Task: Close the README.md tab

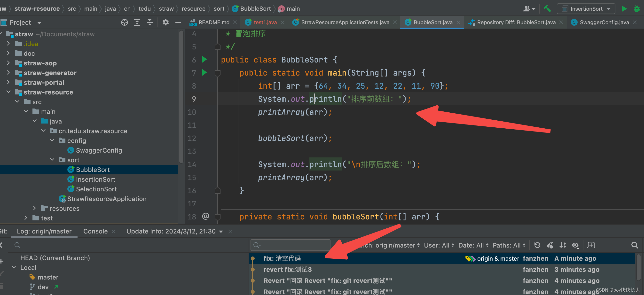Action: [235, 23]
